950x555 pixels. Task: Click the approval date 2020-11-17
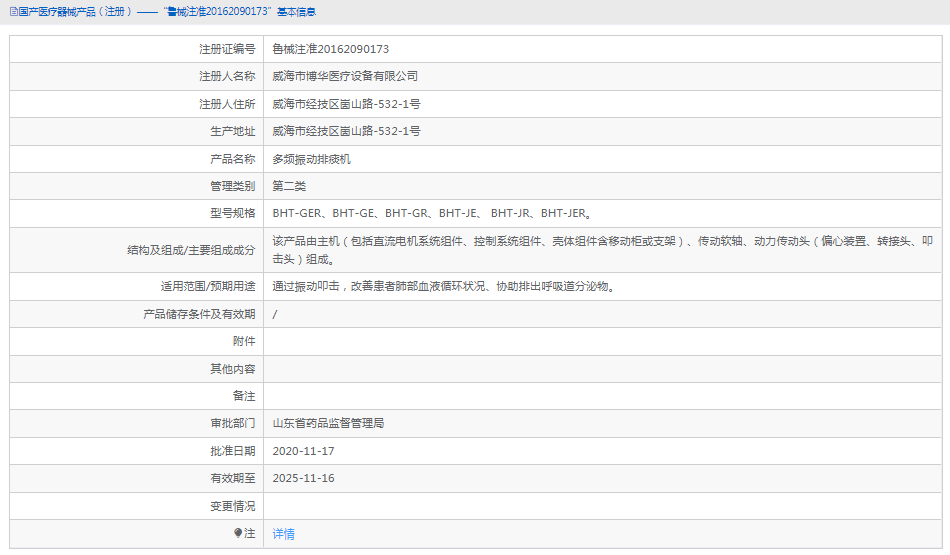pyautogui.click(x=303, y=451)
